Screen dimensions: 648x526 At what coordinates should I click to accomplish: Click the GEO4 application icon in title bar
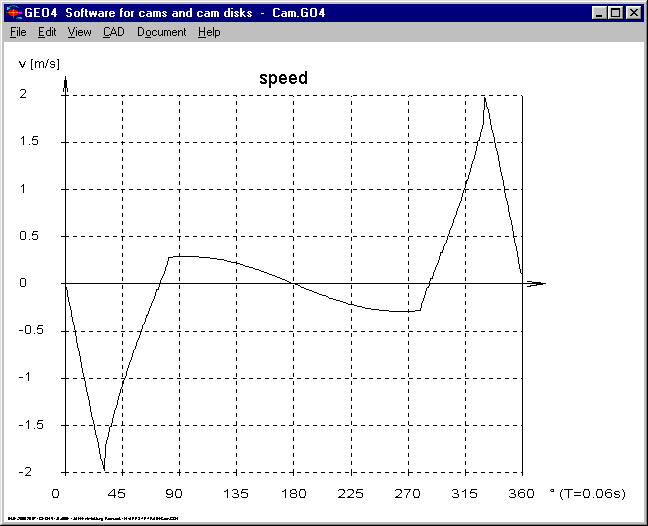13,13
